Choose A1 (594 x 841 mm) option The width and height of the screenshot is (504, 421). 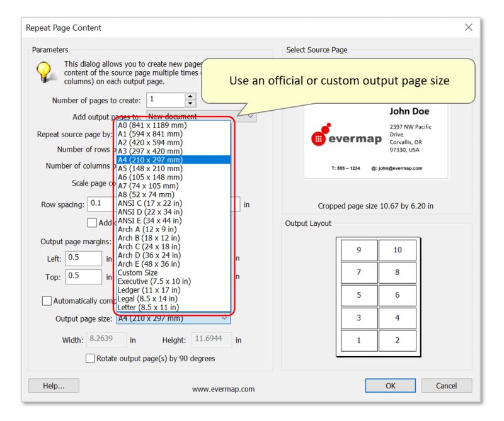coord(174,134)
